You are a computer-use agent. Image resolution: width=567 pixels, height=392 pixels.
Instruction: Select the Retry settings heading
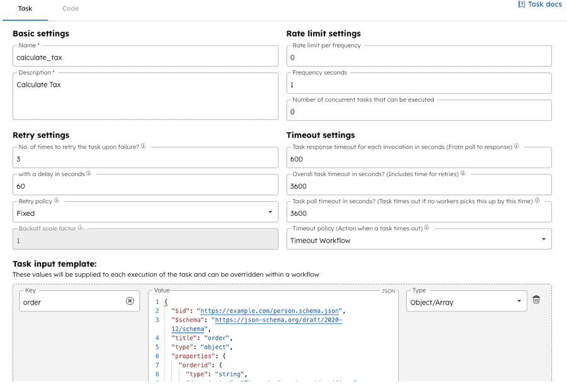pos(41,135)
